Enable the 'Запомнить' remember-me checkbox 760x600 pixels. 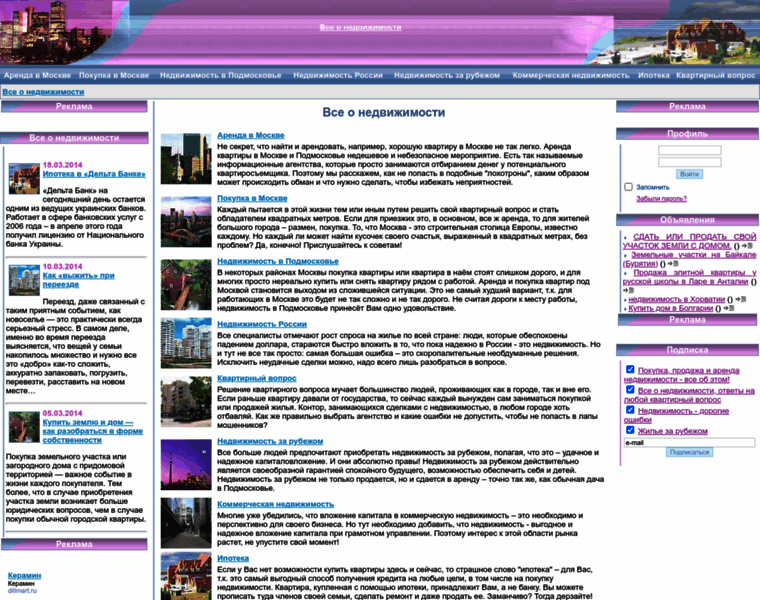click(629, 187)
